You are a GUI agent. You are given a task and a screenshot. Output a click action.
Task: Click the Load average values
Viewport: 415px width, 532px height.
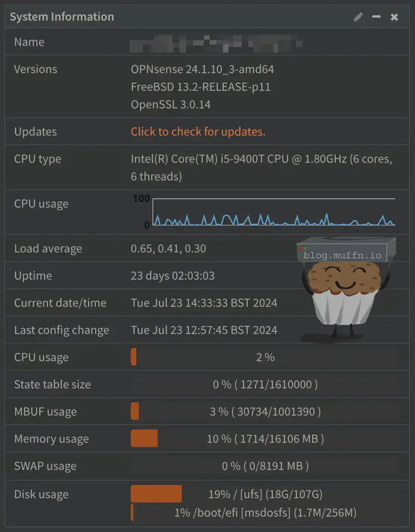click(169, 249)
